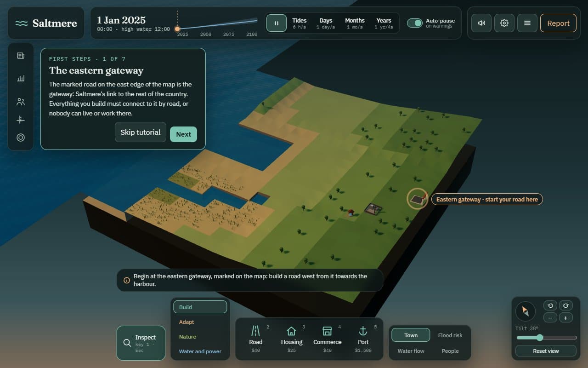Click the Saltmere logo
Screen dimensions: 588x368
pos(46,23)
